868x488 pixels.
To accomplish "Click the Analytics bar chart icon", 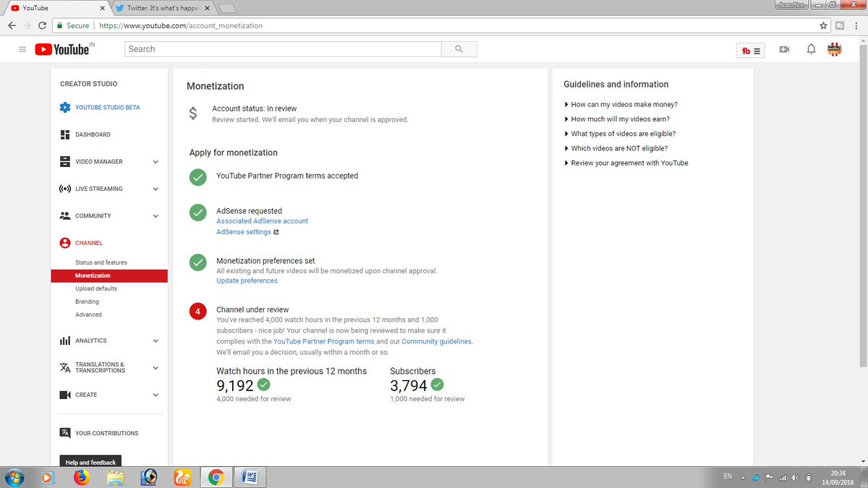I will (65, 341).
